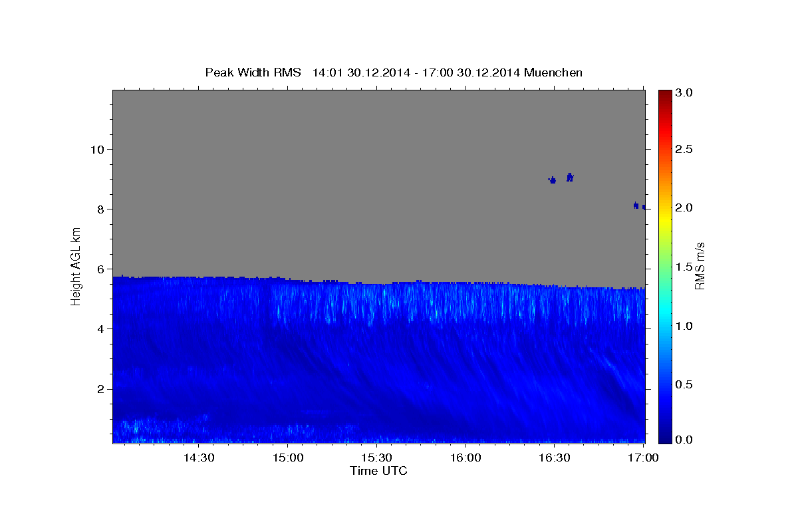The image size is (798, 532).
Task: Click the colorbar value 3.0
Action: tap(684, 92)
